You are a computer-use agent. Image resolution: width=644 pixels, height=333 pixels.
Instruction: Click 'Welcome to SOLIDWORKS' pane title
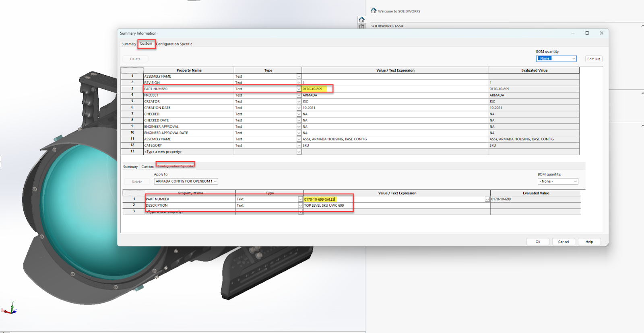click(x=399, y=11)
